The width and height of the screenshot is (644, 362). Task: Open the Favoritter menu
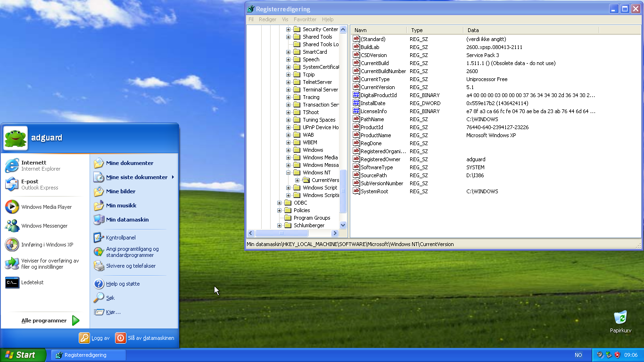[305, 19]
